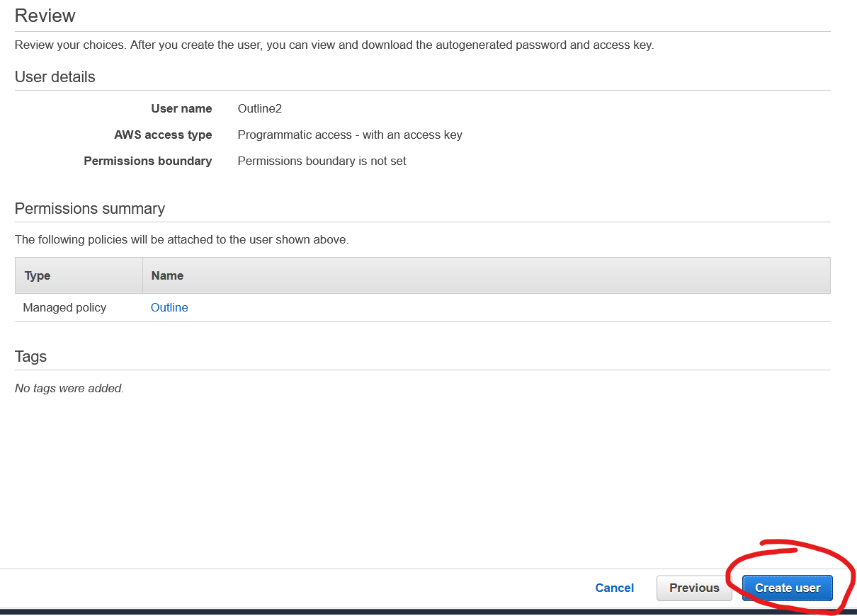This screenshot has width=857, height=616.
Task: Select the Managed policy table cell
Action: pos(64,307)
